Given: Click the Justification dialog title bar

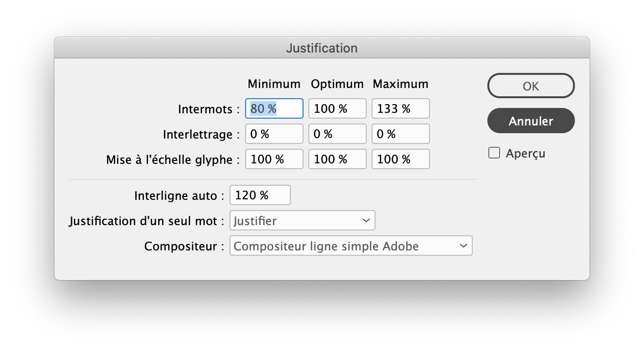Looking at the screenshot, I should pos(322,48).
